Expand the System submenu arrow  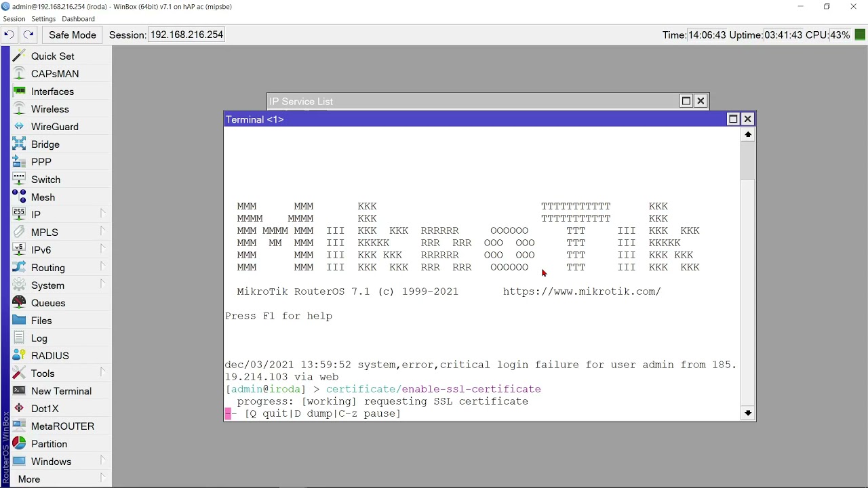(x=103, y=284)
